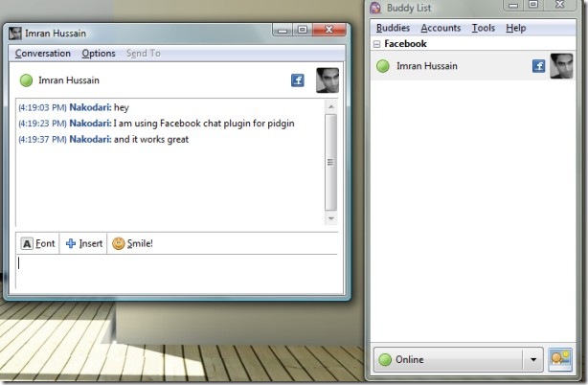Image resolution: width=588 pixels, height=385 pixels.
Task: Select Imran Hussain in the Buddy List
Action: click(x=473, y=66)
